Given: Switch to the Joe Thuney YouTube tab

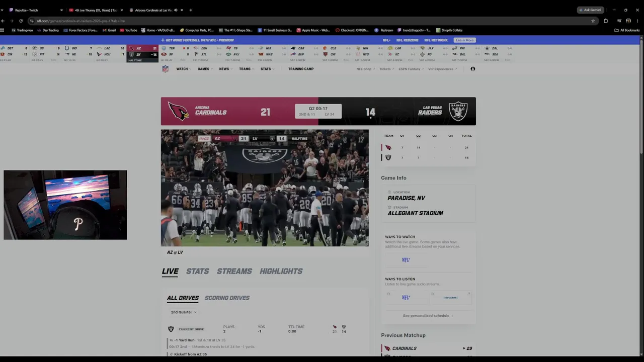Looking at the screenshot, I should click(96, 10).
